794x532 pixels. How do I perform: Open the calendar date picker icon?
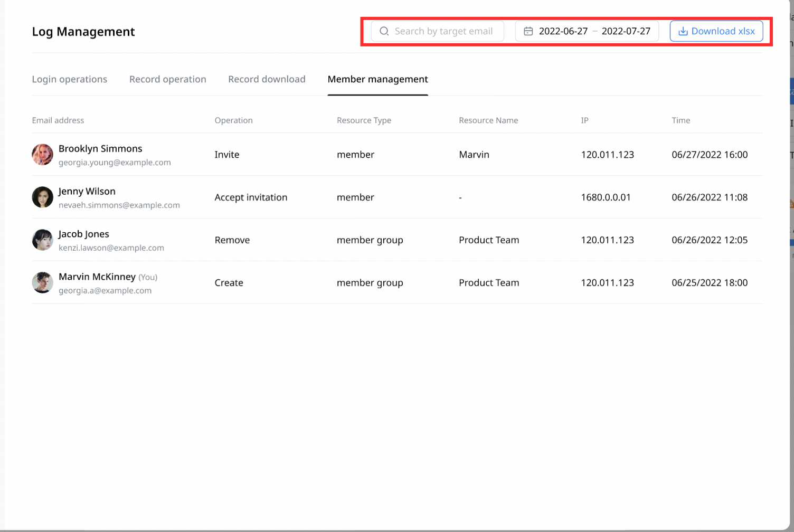(528, 31)
